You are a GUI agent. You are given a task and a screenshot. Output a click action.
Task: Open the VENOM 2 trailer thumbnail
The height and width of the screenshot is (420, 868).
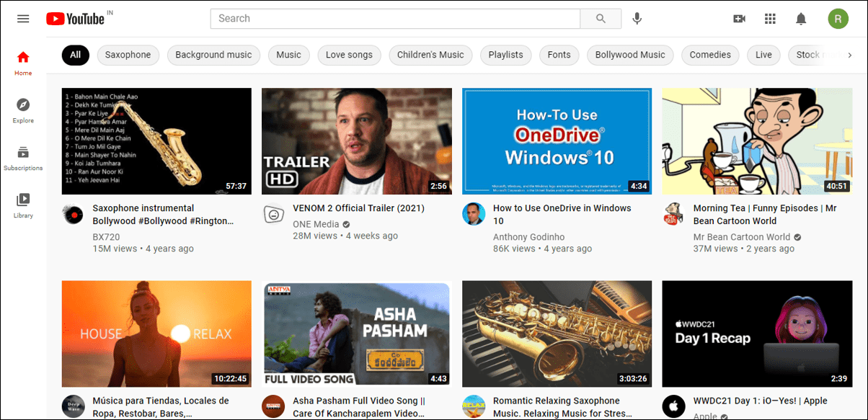tap(357, 141)
